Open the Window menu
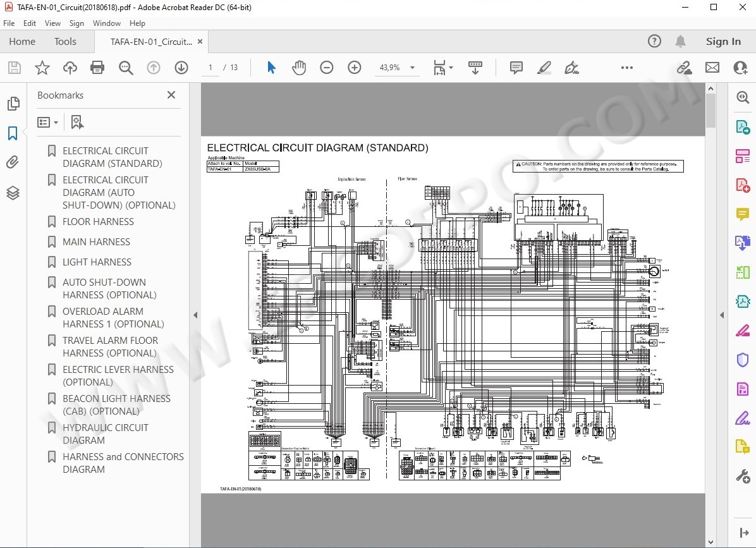The width and height of the screenshot is (756, 548). (x=107, y=23)
